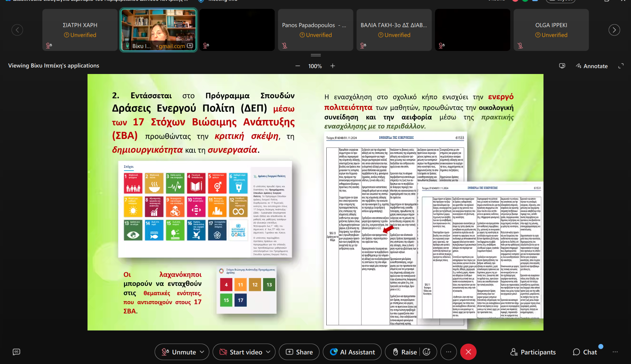
Task: Expand audio options arrow beside Unmute
Action: [x=202, y=352]
